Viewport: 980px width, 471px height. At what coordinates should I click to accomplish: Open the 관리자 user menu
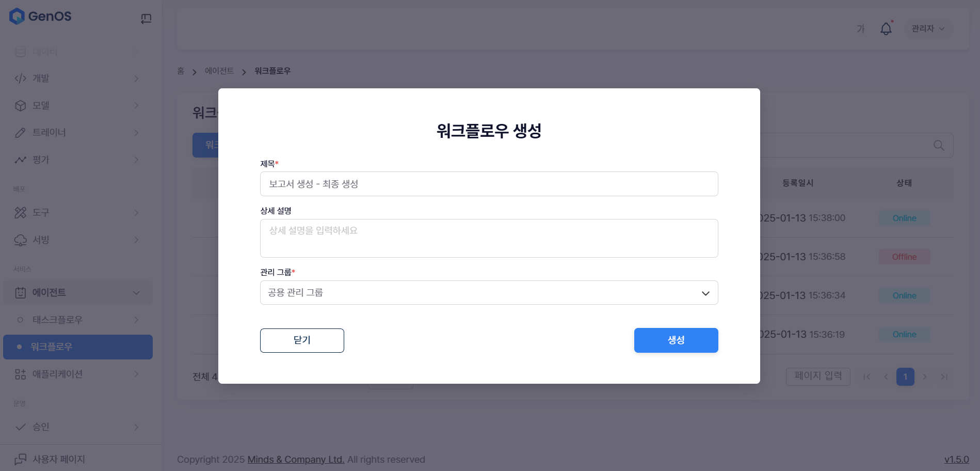927,29
